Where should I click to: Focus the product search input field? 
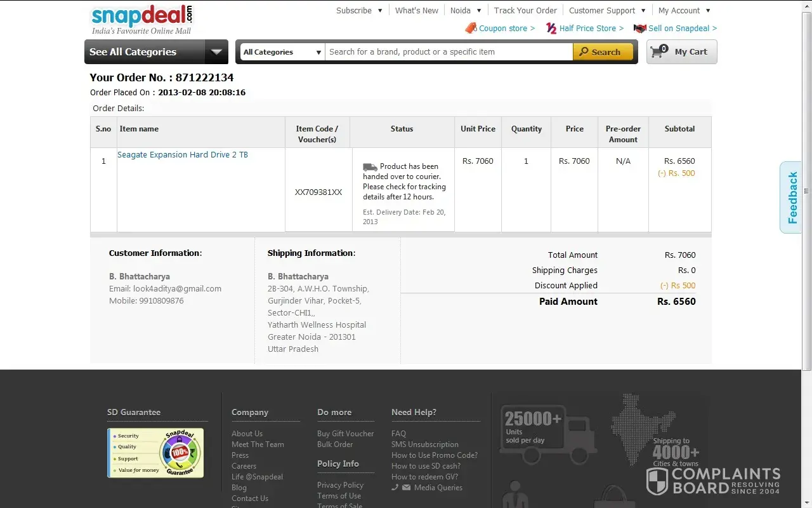(449, 52)
